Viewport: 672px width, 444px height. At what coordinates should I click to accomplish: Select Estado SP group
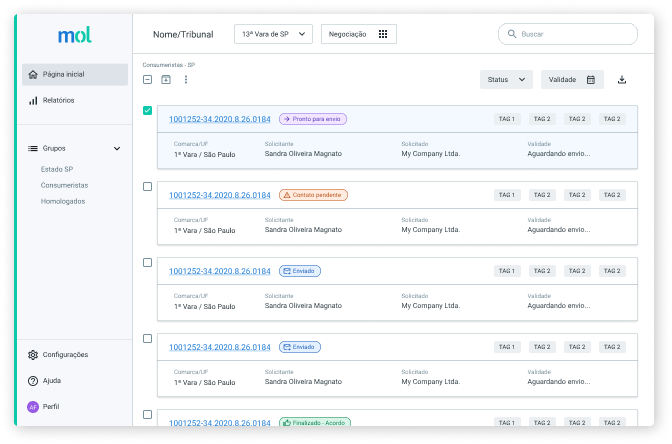(57, 169)
